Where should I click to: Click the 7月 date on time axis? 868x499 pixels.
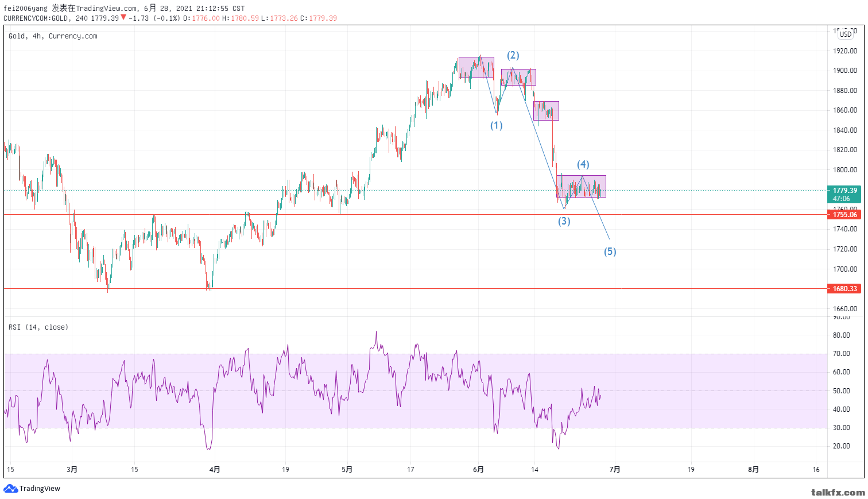pyautogui.click(x=615, y=470)
